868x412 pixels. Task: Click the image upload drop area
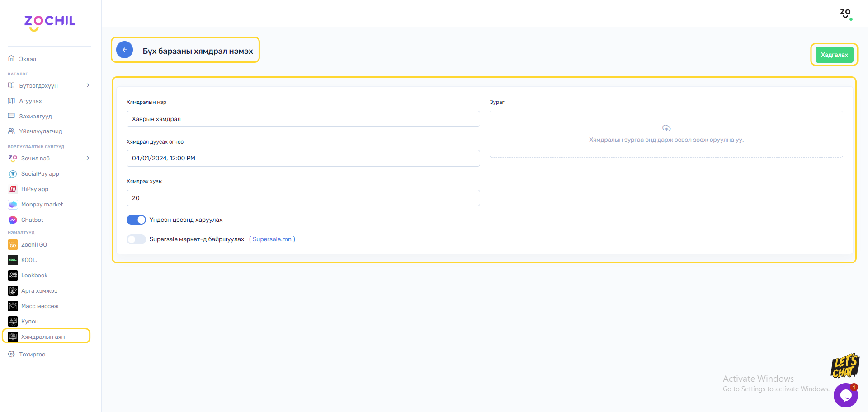coord(666,134)
